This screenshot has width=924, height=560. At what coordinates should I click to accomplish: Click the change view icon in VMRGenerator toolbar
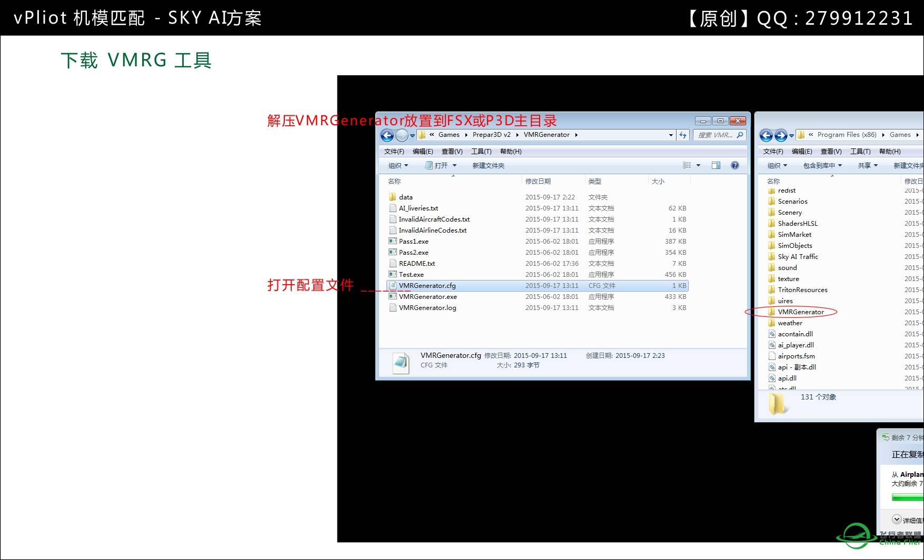[x=687, y=165]
